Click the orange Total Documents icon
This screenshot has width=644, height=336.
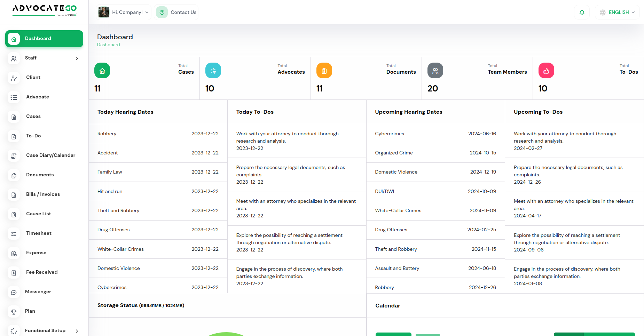324,71
